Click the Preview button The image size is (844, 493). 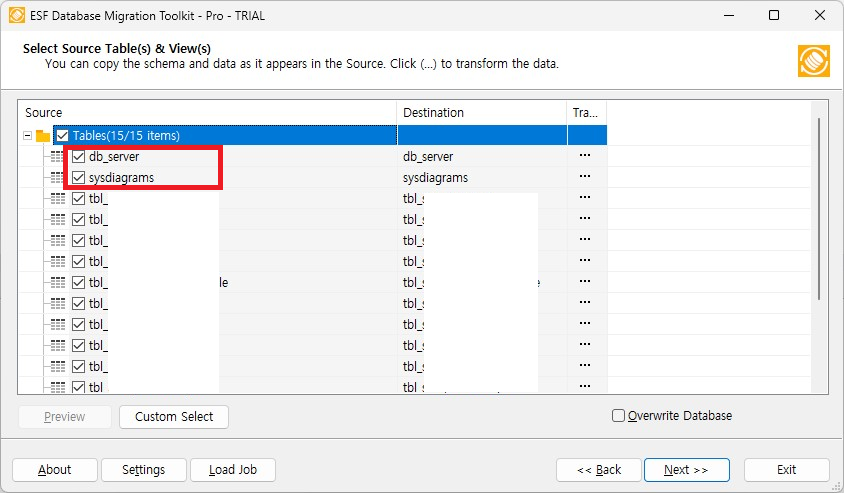65,417
